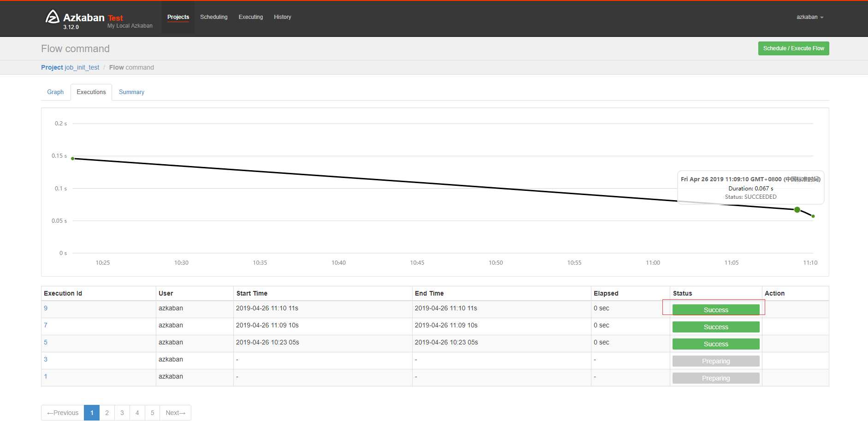Go to pagination page 3

122,413
